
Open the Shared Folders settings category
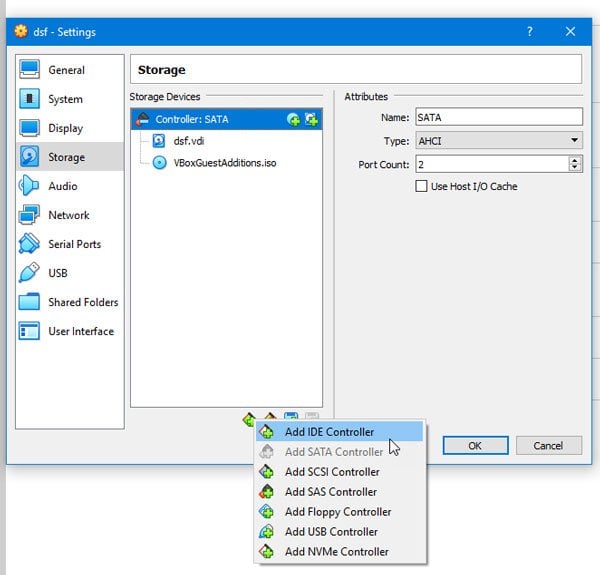(x=70, y=302)
